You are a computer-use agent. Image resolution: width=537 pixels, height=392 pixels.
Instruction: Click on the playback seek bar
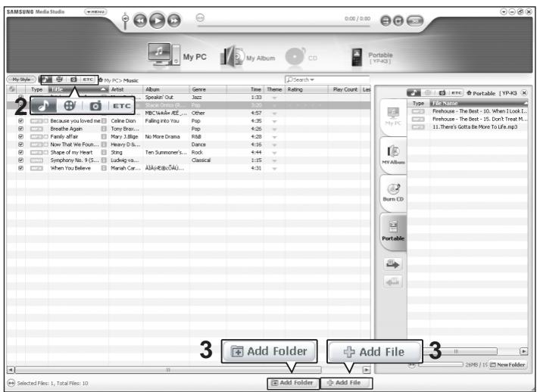(283, 26)
